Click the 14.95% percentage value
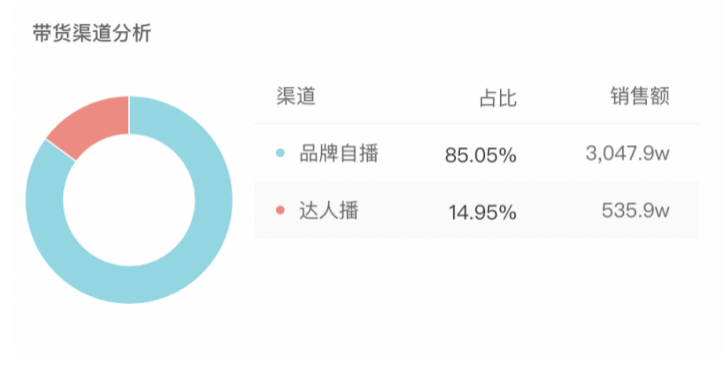 [x=482, y=213]
